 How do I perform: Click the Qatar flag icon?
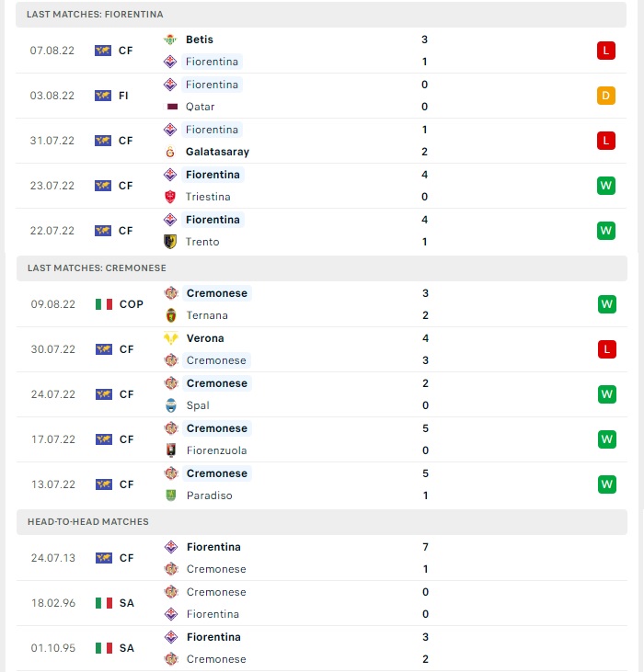(x=172, y=107)
